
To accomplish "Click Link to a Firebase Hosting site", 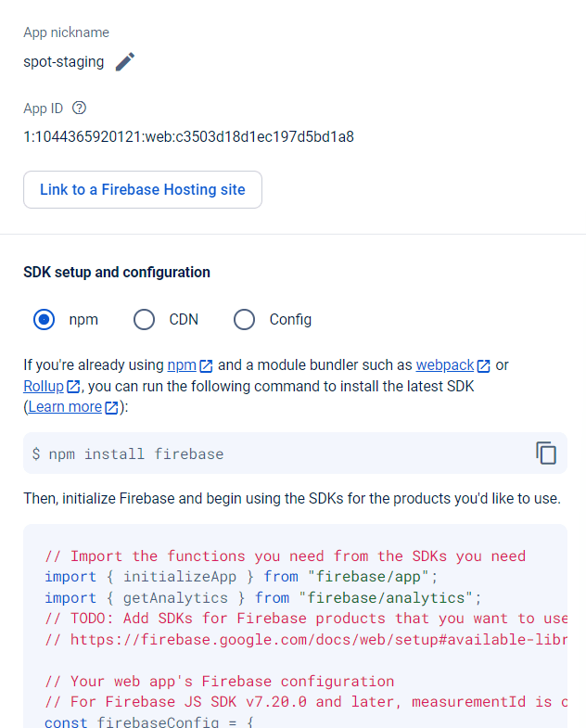I will 143,189.
